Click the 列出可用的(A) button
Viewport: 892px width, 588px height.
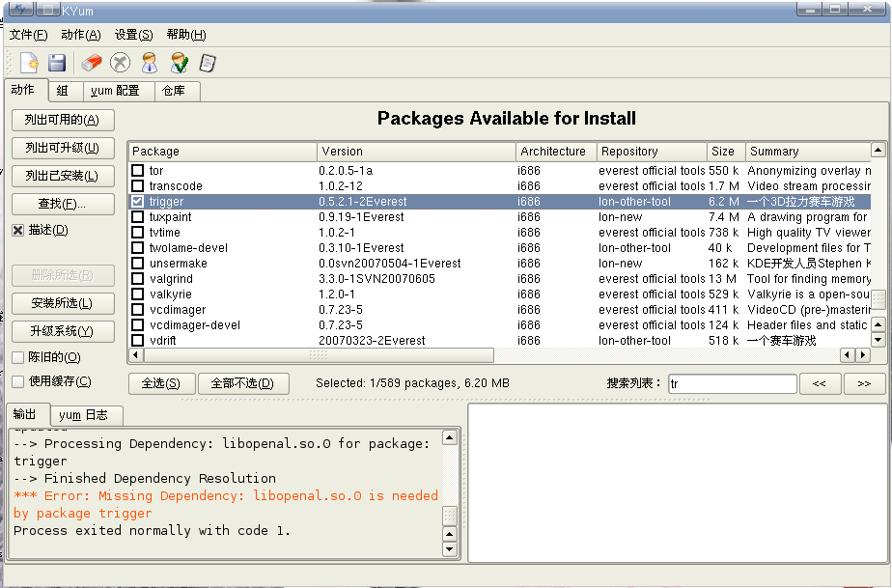pos(63,120)
